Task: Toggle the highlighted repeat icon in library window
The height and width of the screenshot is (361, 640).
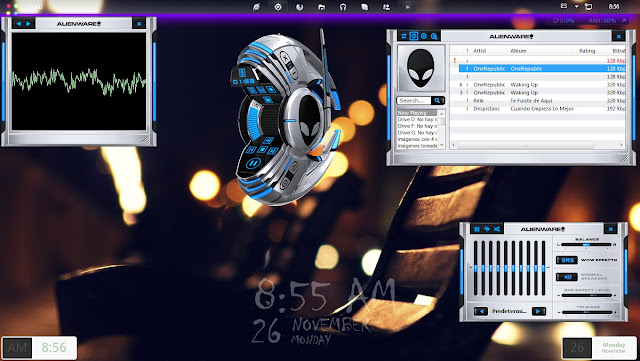Action: 413,36
